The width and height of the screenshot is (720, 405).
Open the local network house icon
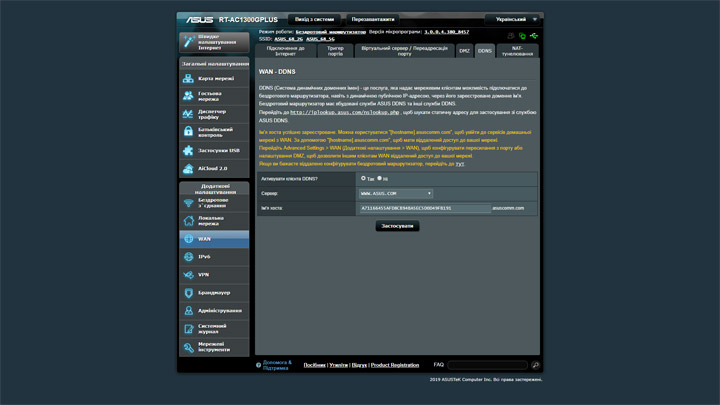[188, 221]
